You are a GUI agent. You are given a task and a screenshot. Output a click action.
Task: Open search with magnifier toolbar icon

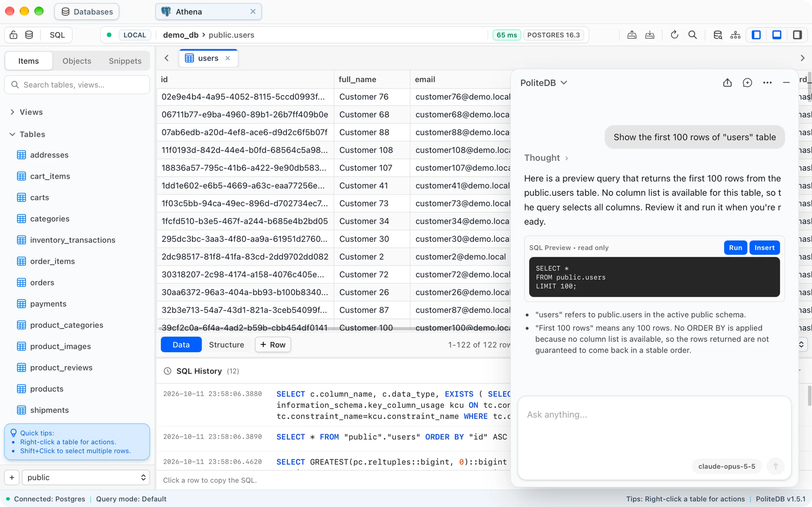pos(692,35)
